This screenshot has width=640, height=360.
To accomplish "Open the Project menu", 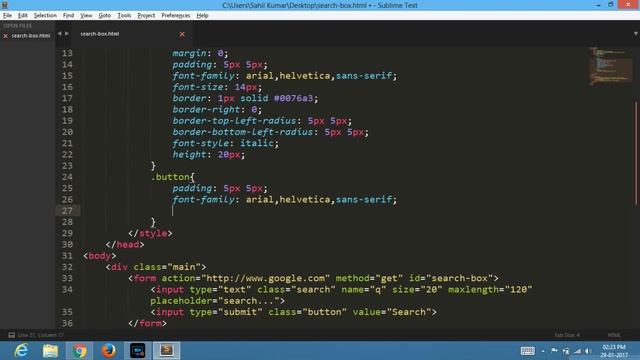I will (146, 16).
